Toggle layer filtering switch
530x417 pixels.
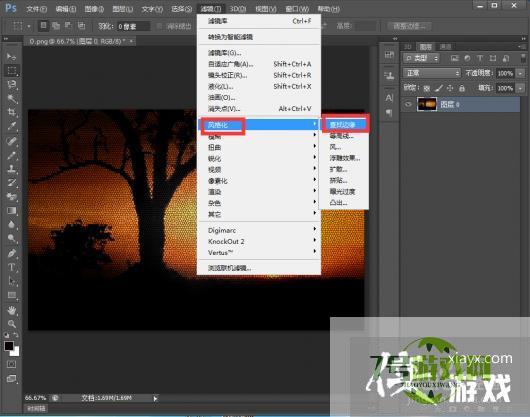(x=523, y=58)
